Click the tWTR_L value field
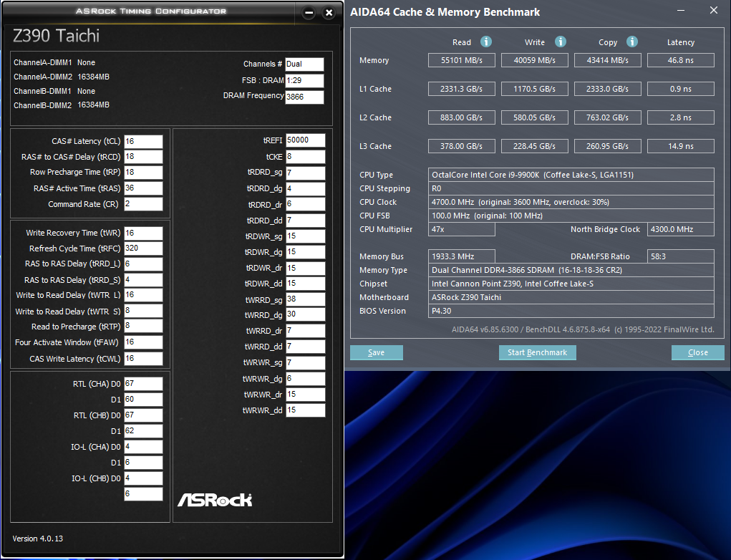Viewport: 731px width, 560px height. (x=143, y=295)
